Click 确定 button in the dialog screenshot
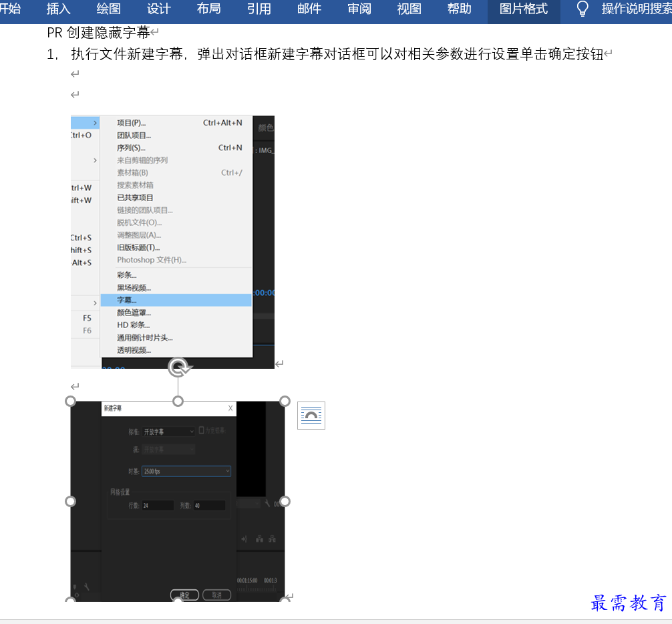Viewport: 672px width, 624px height. coord(185,595)
